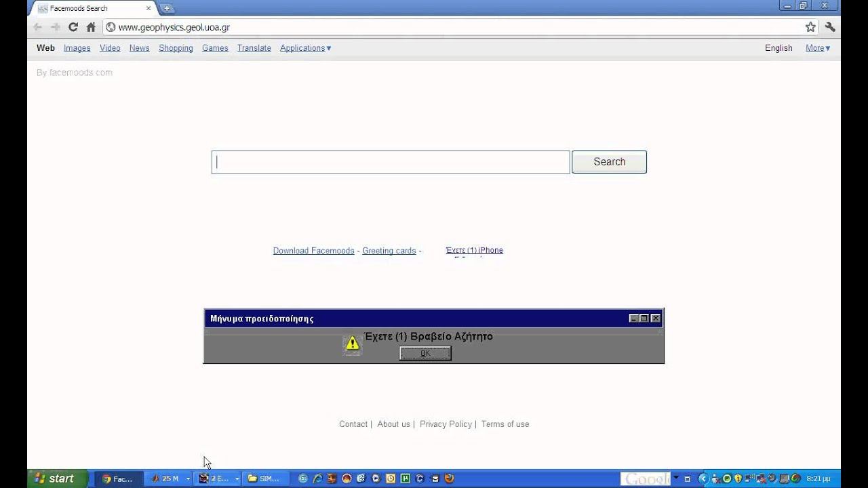Screen dimensions: 868x488
Task: Open the Greeting cards link
Action: tap(389, 251)
